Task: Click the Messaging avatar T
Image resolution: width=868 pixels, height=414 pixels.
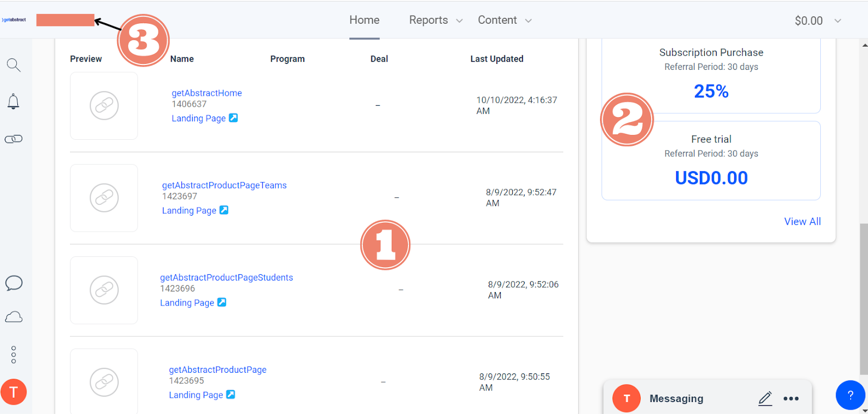Action: pos(627,398)
